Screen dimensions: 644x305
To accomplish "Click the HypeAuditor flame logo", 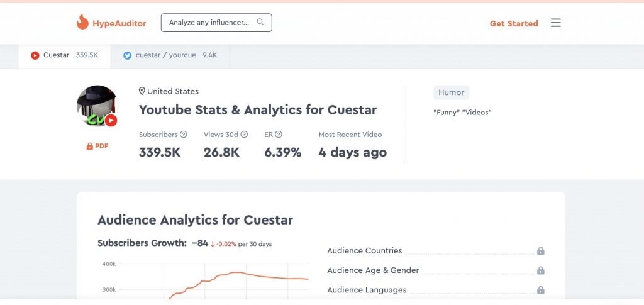I will [82, 22].
